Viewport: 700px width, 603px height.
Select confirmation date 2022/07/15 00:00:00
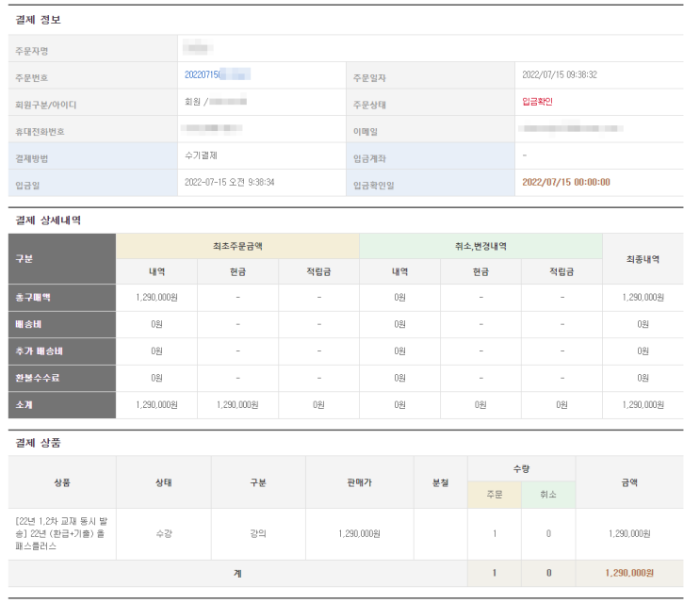click(566, 182)
